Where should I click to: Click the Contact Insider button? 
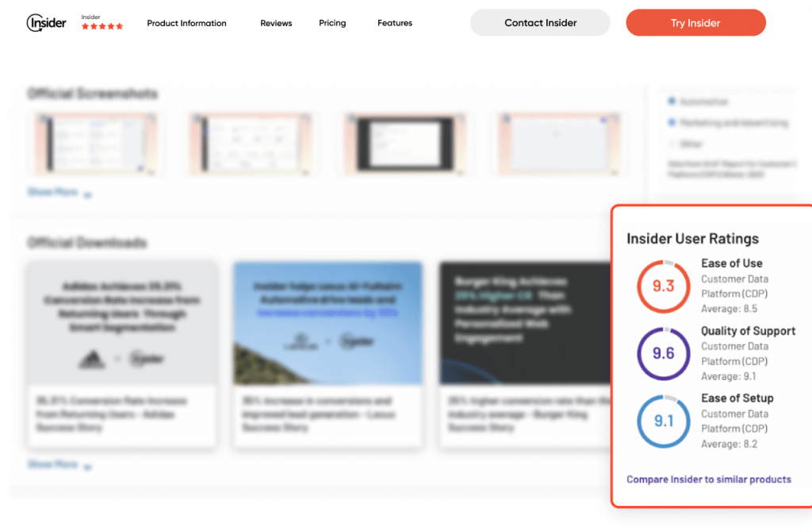click(x=540, y=22)
